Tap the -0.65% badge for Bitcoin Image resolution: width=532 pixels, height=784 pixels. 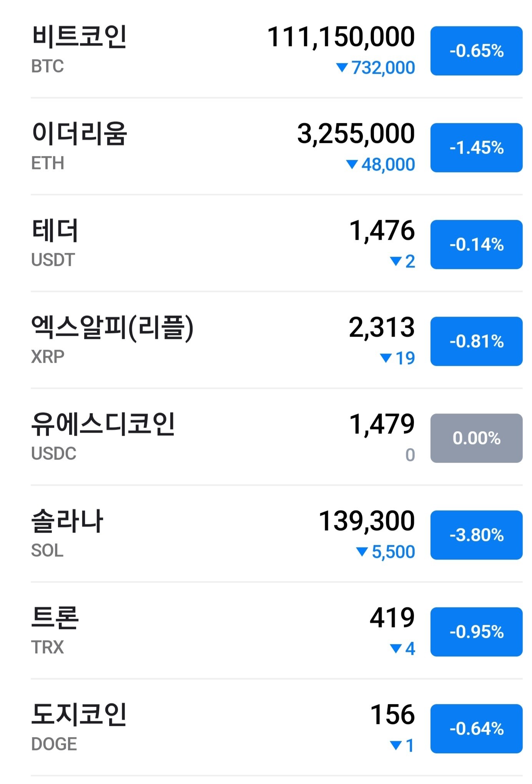476,51
